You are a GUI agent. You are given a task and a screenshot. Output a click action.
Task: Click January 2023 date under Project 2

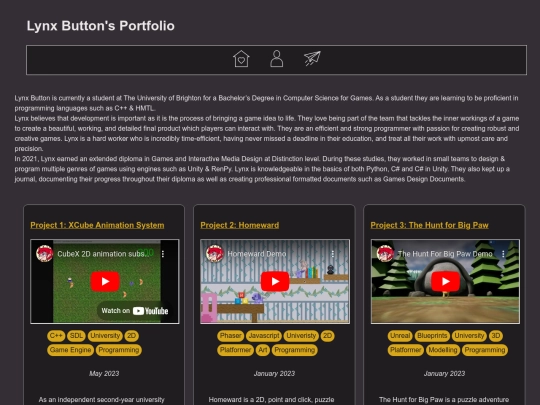[274, 374]
